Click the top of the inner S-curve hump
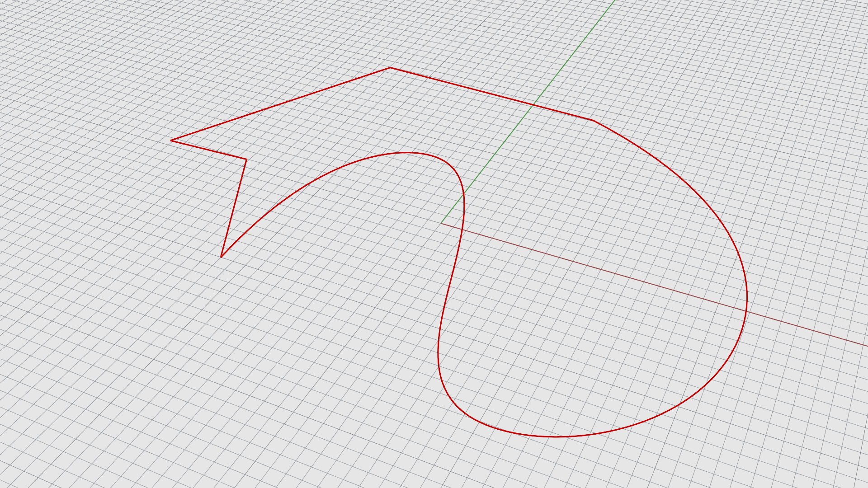868x488 pixels. pyautogui.click(x=407, y=153)
